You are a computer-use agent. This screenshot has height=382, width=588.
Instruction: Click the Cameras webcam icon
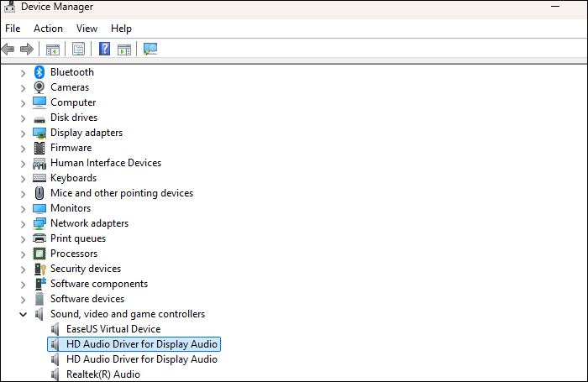39,87
